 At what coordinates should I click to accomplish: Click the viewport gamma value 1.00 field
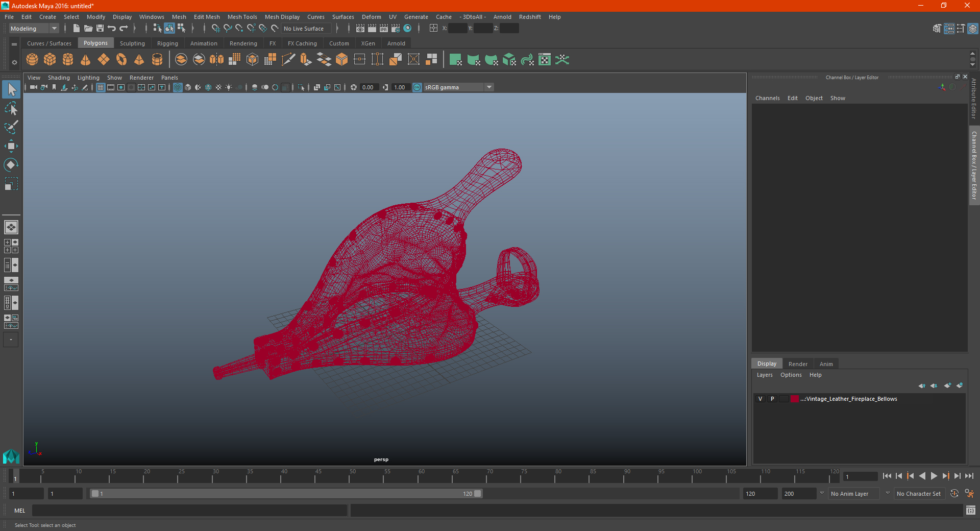(400, 87)
